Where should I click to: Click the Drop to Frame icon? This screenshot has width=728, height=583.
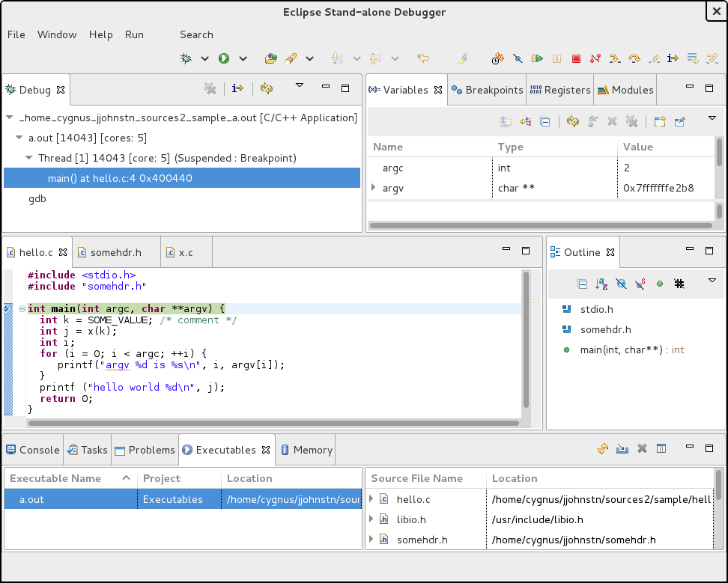(x=692, y=58)
